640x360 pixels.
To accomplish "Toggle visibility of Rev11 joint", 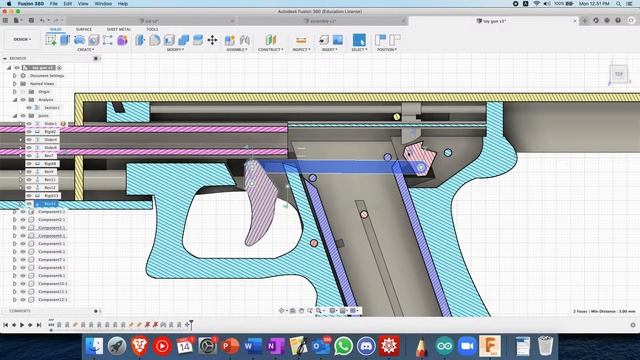I will 29,180.
